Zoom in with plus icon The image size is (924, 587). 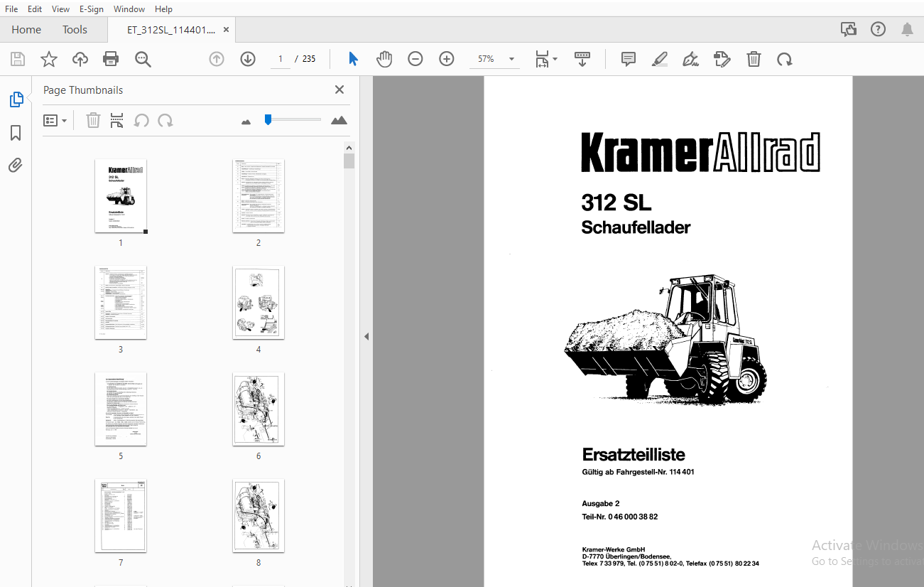[x=446, y=59]
